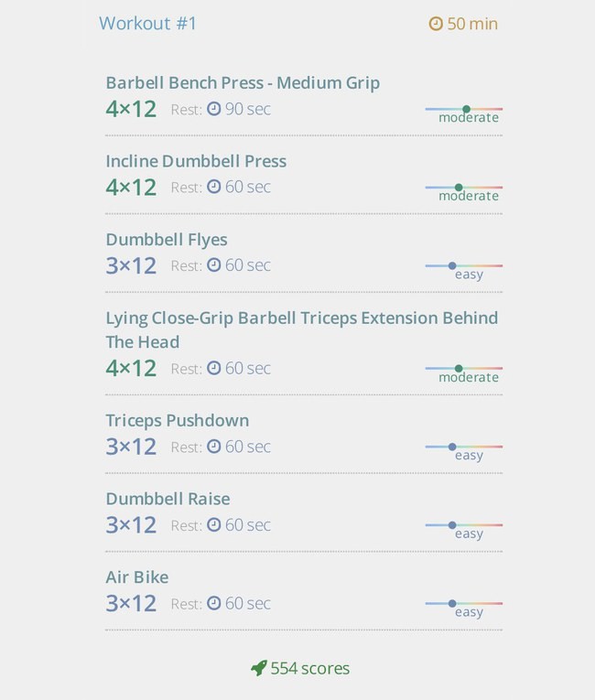Select the Dumbbell Raise exercise name
Screen dimensions: 595x700
point(168,499)
